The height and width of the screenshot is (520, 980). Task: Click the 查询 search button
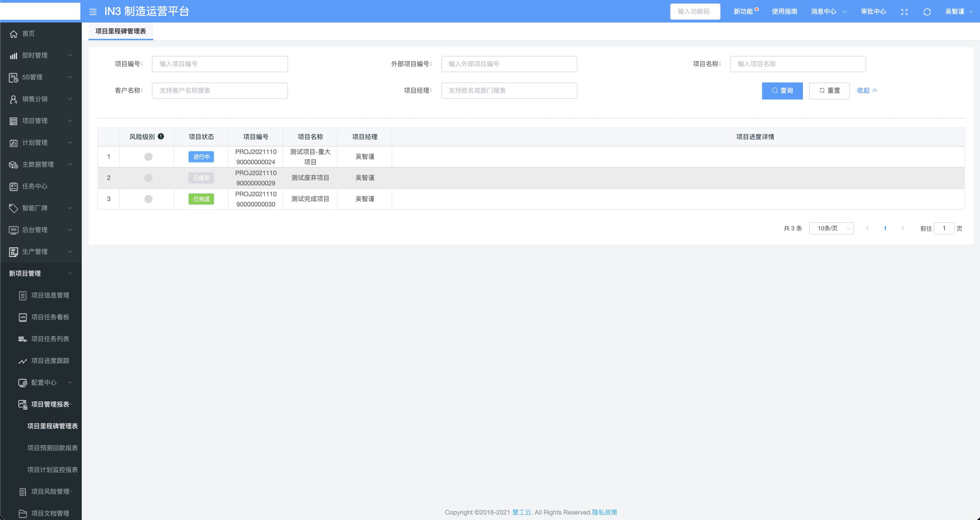tap(782, 91)
